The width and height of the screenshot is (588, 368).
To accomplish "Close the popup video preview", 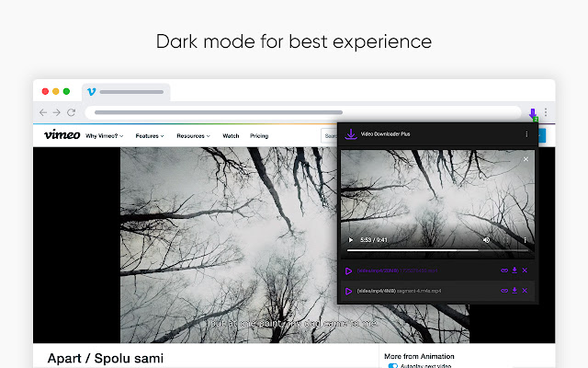I will 526,159.
